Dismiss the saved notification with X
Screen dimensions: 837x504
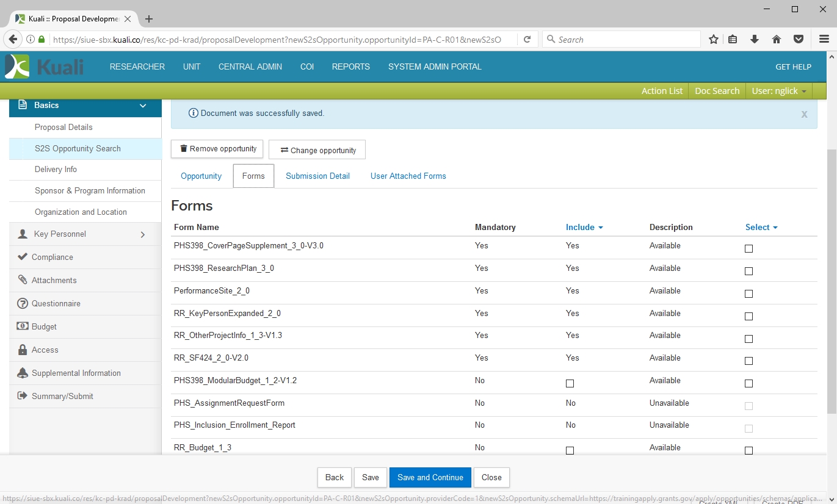click(x=804, y=114)
